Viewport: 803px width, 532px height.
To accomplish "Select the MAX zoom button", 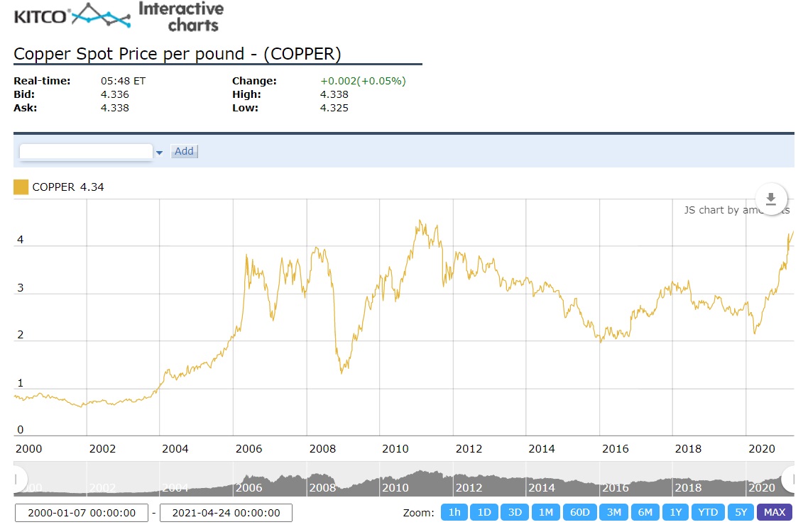I will click(775, 512).
